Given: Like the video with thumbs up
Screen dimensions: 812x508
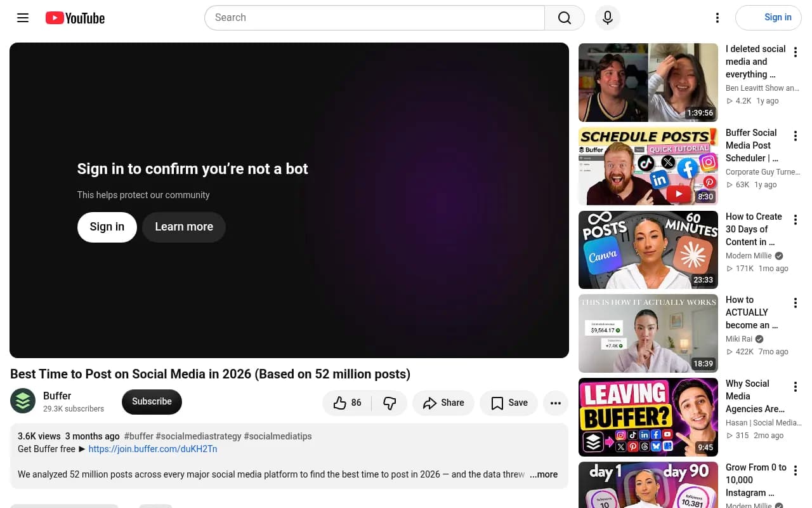Looking at the screenshot, I should click(x=347, y=403).
